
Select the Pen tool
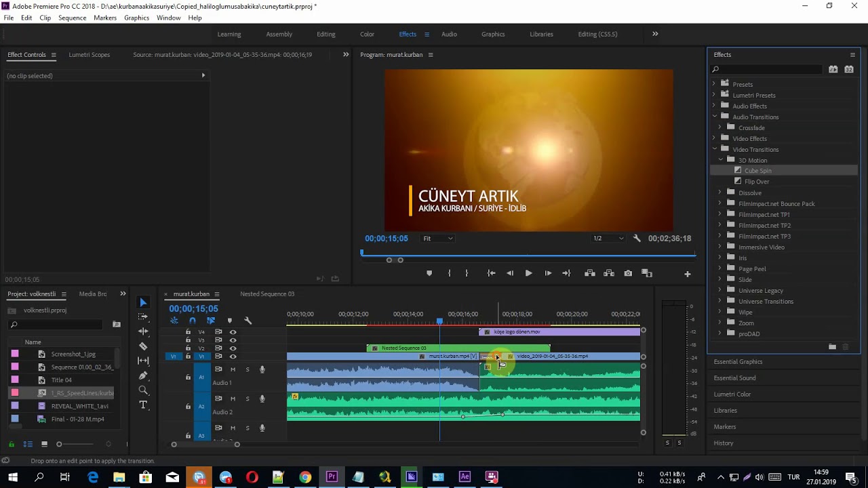point(143,375)
